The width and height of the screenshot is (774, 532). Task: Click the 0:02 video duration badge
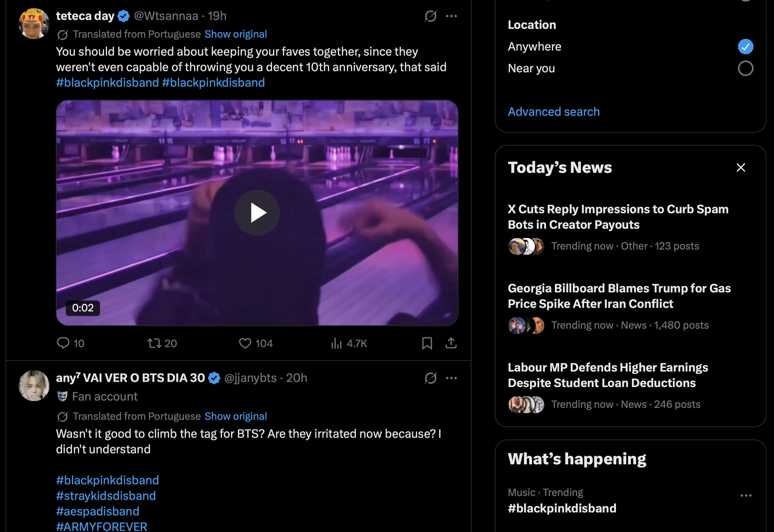click(83, 308)
